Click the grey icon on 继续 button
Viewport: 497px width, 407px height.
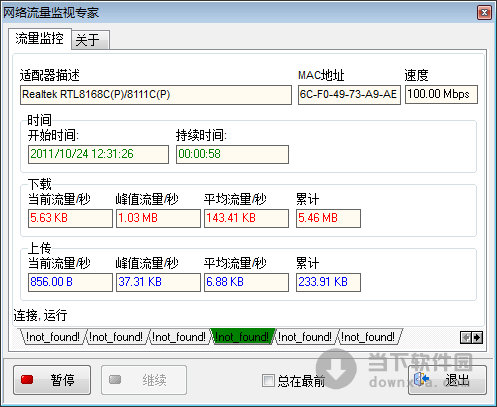tap(115, 379)
